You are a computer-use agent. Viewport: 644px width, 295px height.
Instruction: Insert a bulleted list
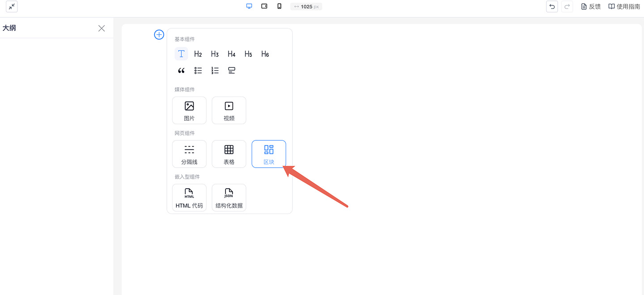click(x=198, y=71)
